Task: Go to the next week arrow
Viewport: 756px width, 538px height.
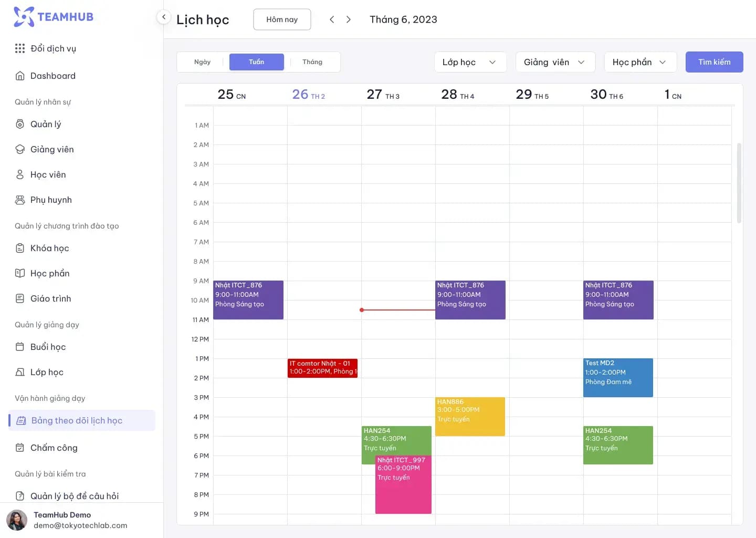Action: pos(349,19)
